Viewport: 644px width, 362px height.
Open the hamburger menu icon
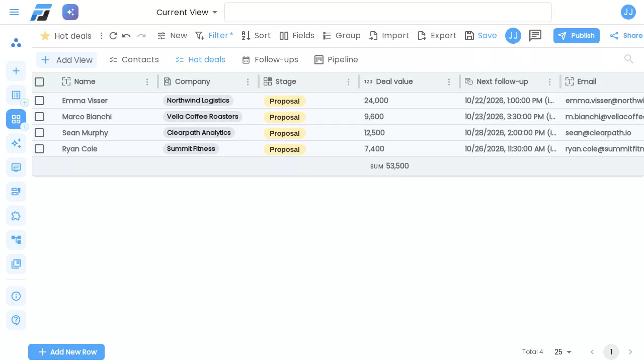coord(14,12)
